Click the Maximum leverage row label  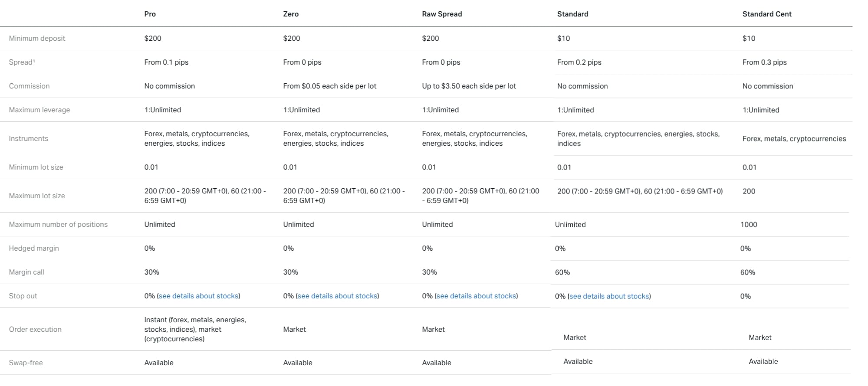39,110
